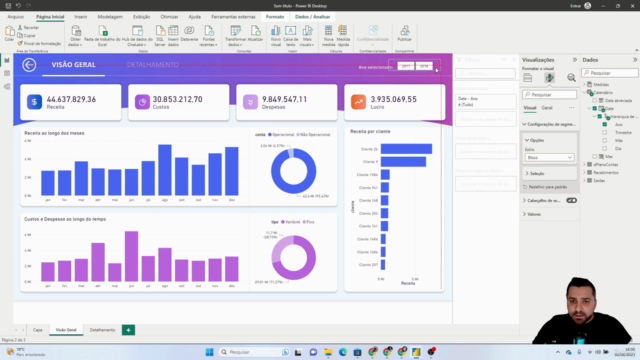640x360 pixels.
Task: Select year 2017 in the slicer
Action: pyautogui.click(x=406, y=66)
